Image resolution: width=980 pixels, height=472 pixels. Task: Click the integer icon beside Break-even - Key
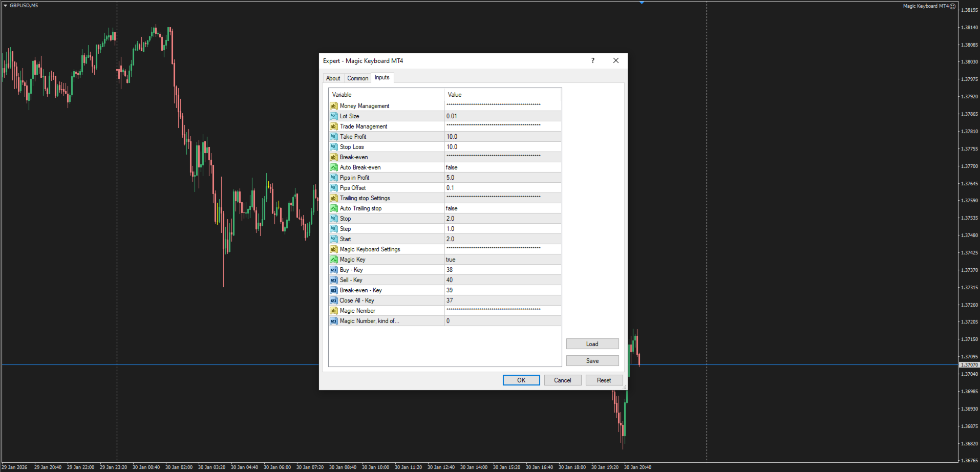[x=333, y=290]
